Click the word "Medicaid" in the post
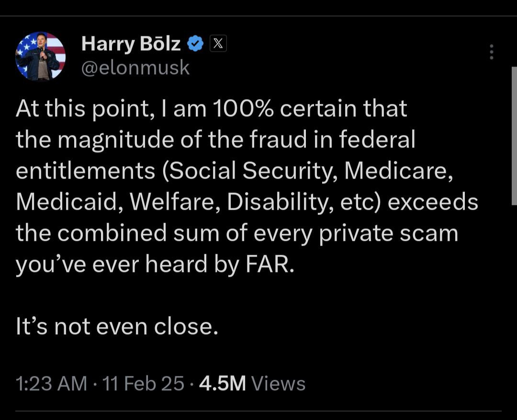Image resolution: width=517 pixels, height=420 pixels. [x=67, y=203]
